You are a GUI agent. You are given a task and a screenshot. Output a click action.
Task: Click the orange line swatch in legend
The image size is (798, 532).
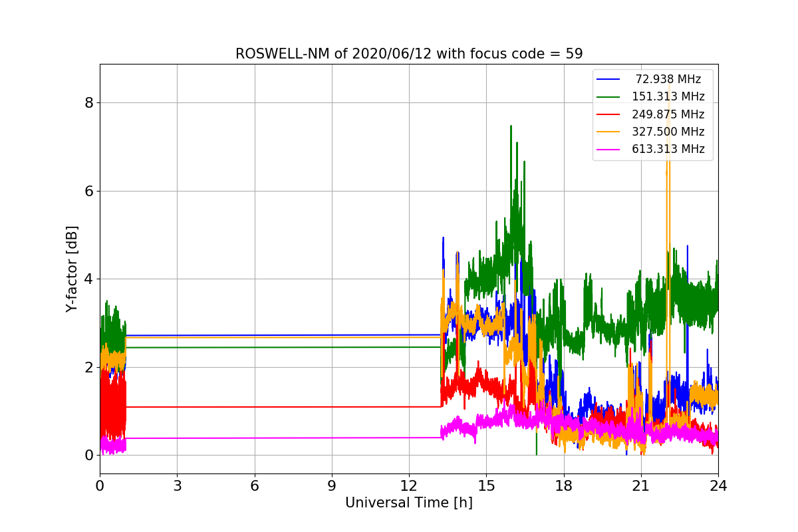(x=608, y=132)
